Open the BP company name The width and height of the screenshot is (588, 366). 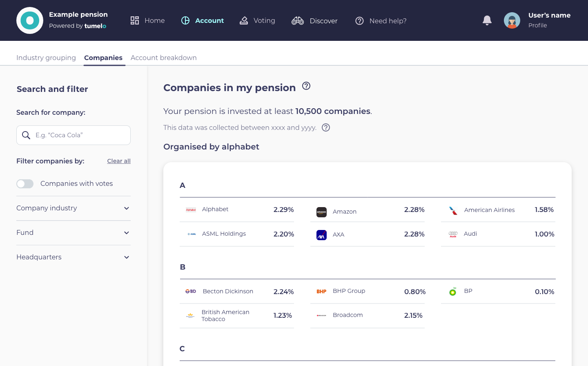click(468, 291)
